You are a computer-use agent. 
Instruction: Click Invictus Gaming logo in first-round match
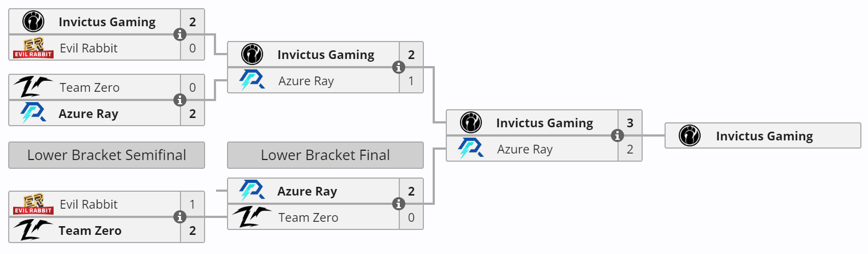pos(33,22)
